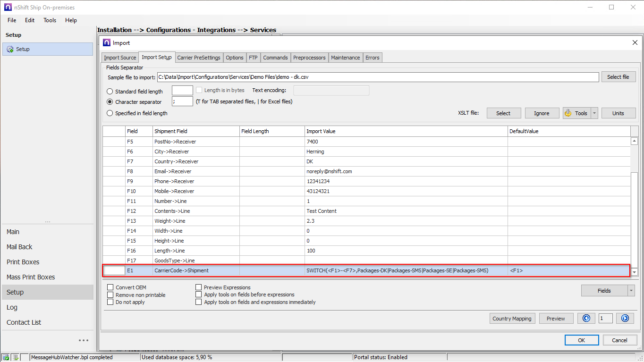The width and height of the screenshot is (644, 362).
Task: Open the Tools menu in menu bar
Action: pos(50,20)
